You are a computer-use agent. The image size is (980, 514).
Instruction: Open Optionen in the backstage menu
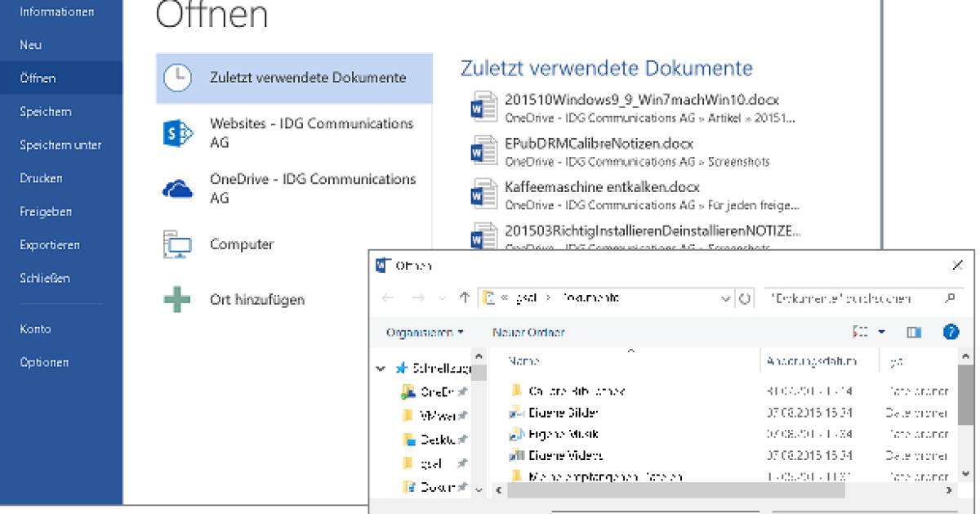coord(44,363)
